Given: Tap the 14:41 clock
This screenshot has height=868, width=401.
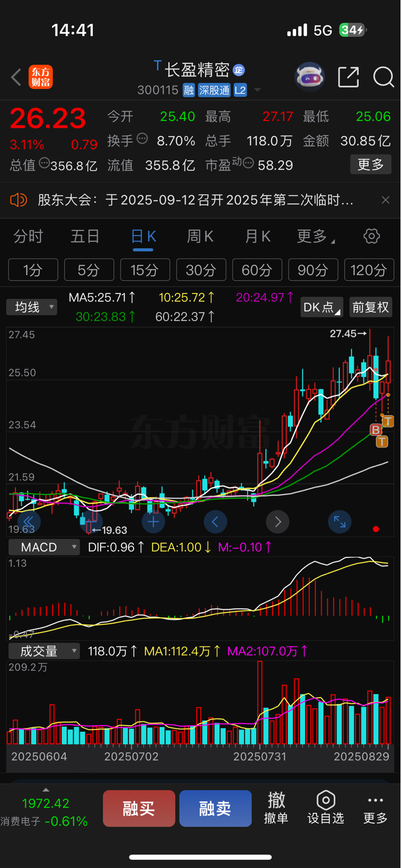Looking at the screenshot, I should 73,30.
